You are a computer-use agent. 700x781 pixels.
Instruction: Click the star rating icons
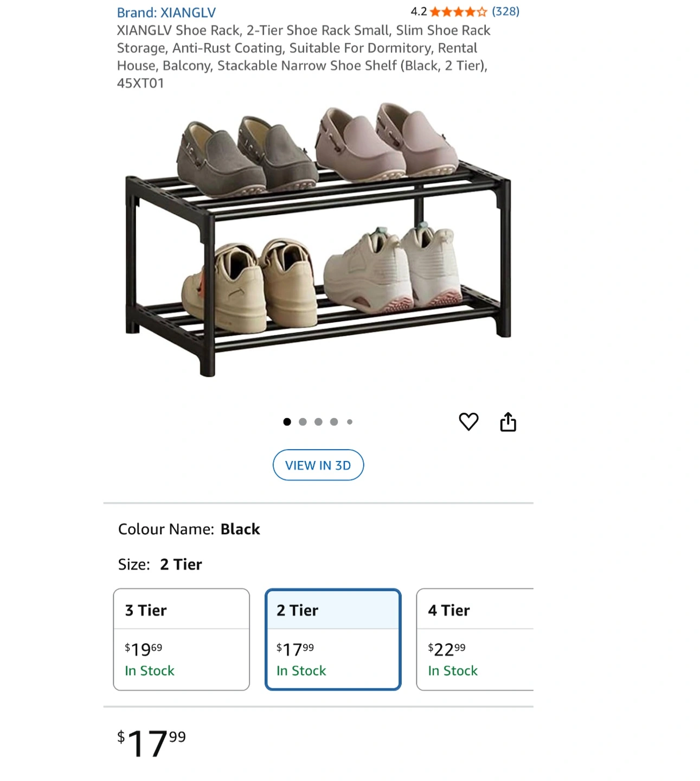pos(458,11)
